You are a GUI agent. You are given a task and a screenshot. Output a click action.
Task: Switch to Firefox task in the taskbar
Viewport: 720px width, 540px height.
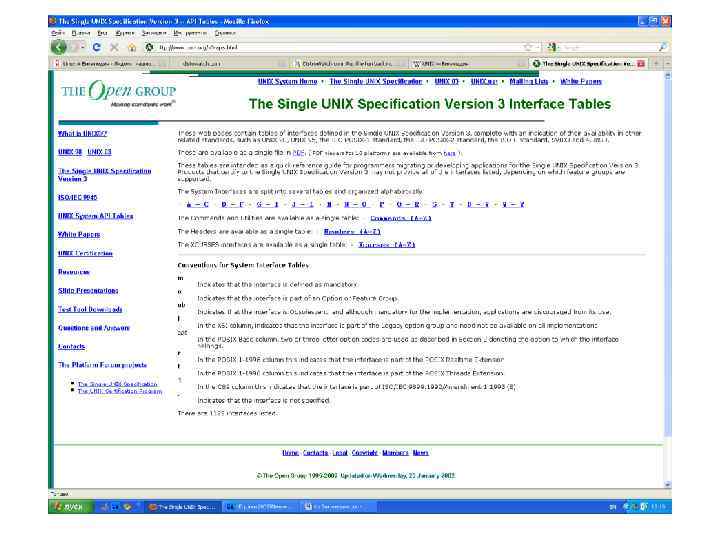tap(182, 507)
